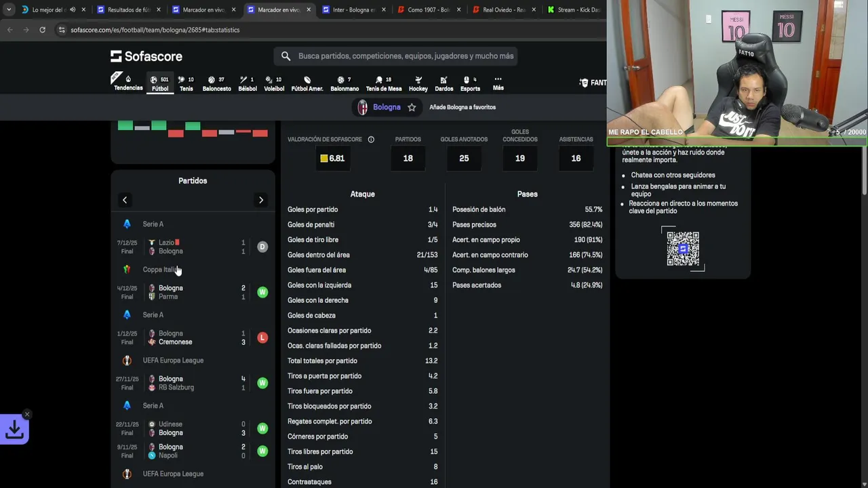
Task: Click the site info icon in address bar
Action: (62, 30)
